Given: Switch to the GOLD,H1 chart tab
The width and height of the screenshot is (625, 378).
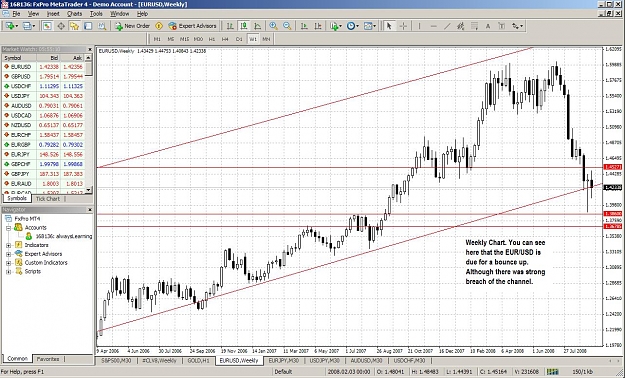Looking at the screenshot, I should 198,360.
